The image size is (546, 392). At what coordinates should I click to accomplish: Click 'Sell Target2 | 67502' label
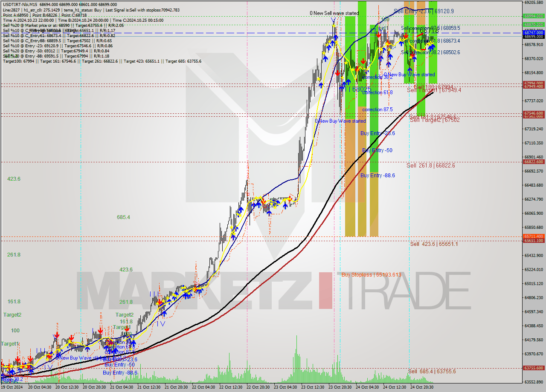435,120
